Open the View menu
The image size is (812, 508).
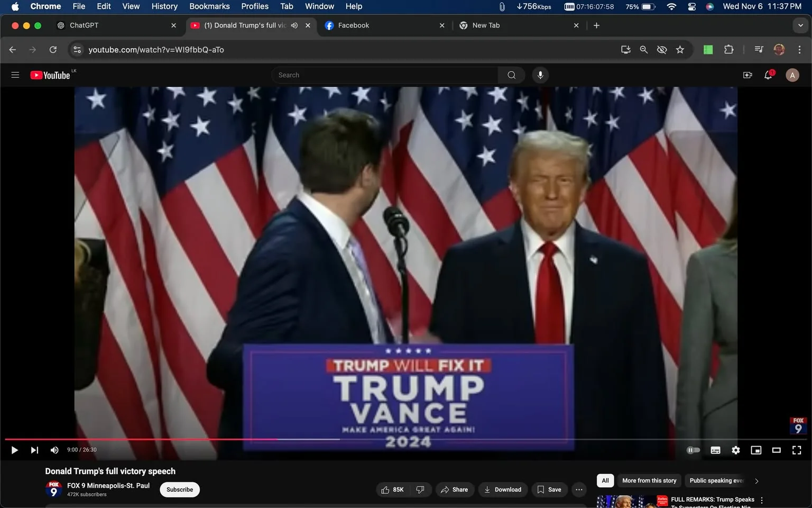pos(131,6)
